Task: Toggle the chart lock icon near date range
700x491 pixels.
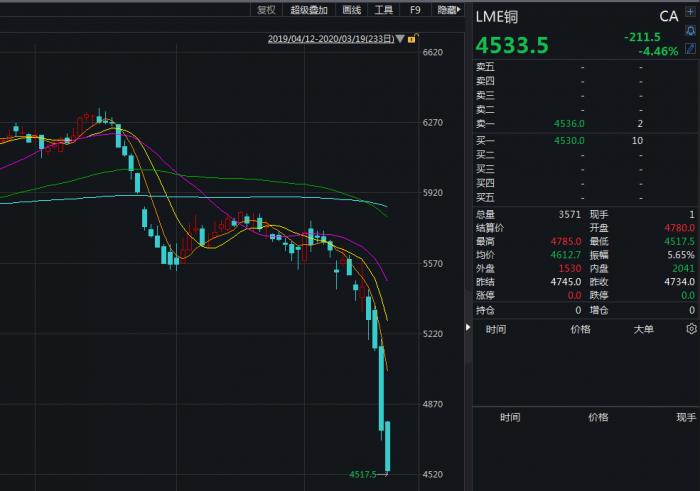Action: coord(412,39)
